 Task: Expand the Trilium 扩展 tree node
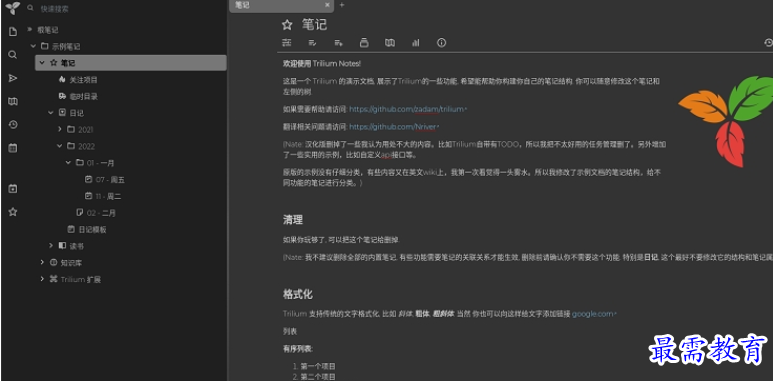42,279
